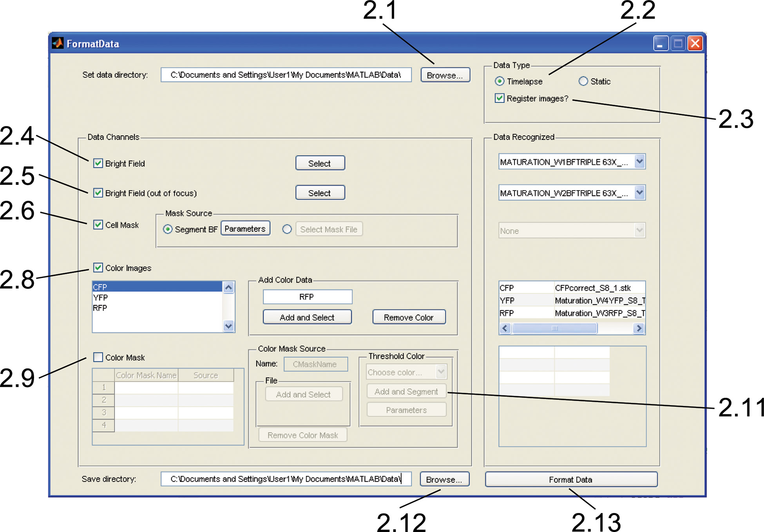Click the RFP color name input field
Screen dimensions: 764x532
pyautogui.click(x=307, y=297)
